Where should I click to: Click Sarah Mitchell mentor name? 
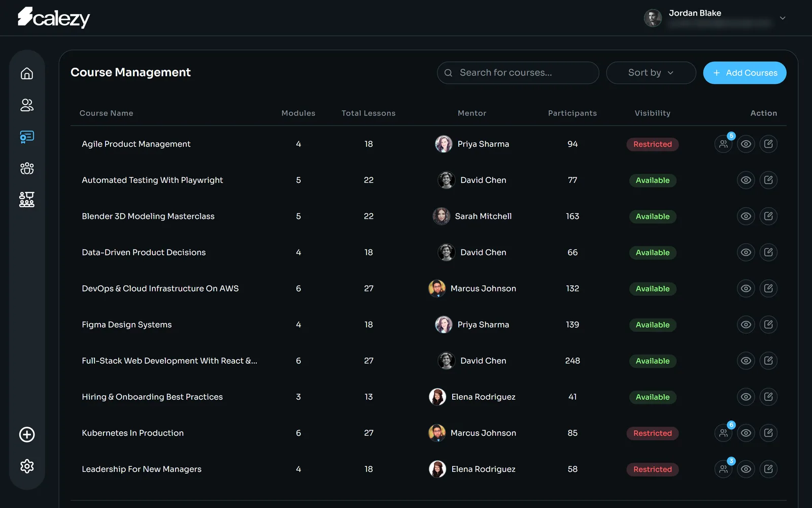(483, 216)
